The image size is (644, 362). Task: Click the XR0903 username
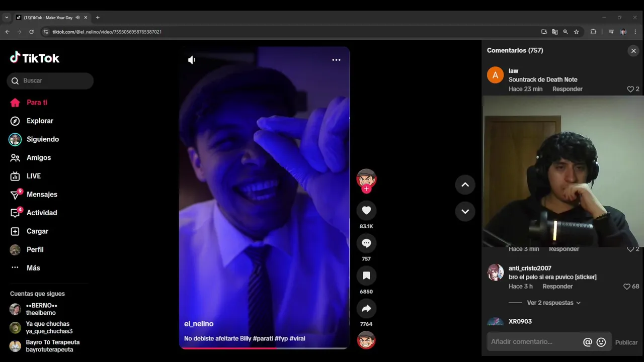(x=520, y=321)
